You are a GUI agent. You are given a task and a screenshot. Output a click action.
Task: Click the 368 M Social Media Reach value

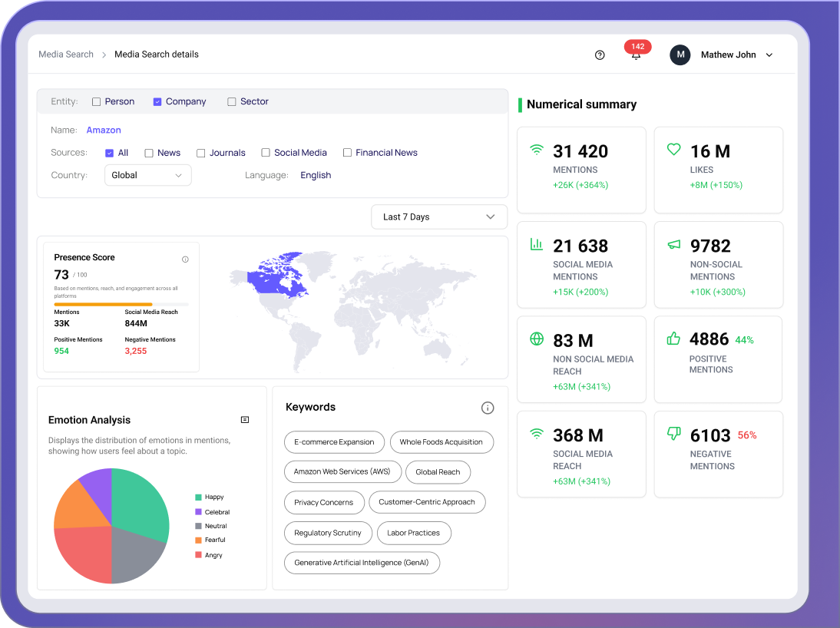(578, 435)
